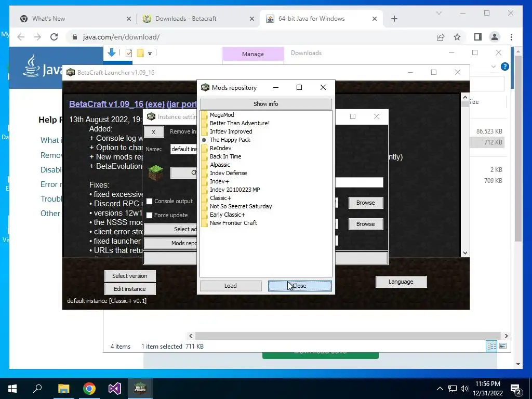Select The Happy Pack entry
The height and width of the screenshot is (399, 532).
tap(230, 140)
